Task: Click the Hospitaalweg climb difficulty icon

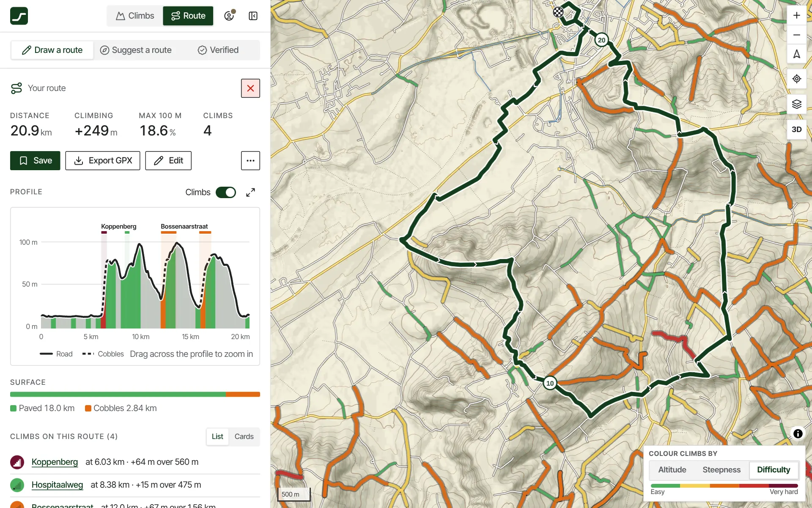Action: pyautogui.click(x=17, y=485)
